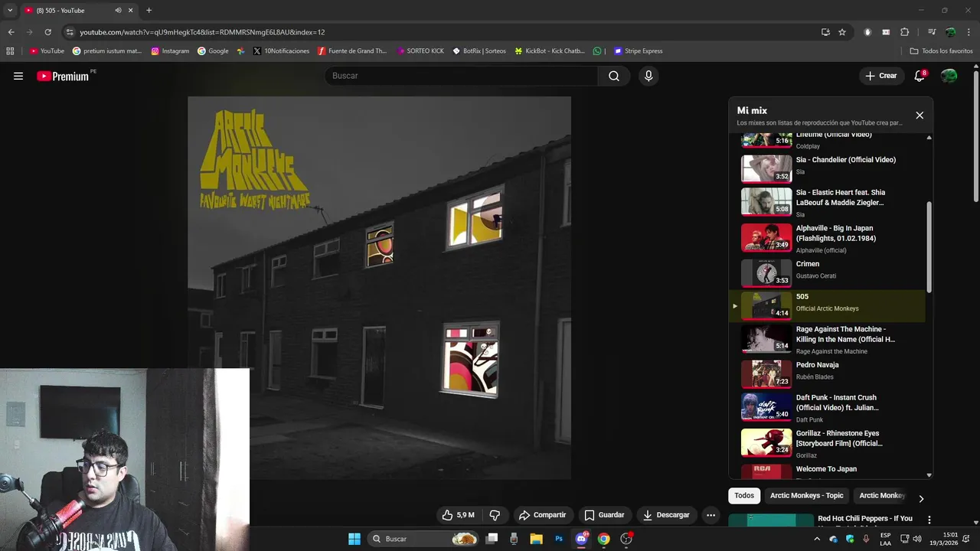Show hidden system tray icons
This screenshot has height=551, width=980.
coord(816,539)
